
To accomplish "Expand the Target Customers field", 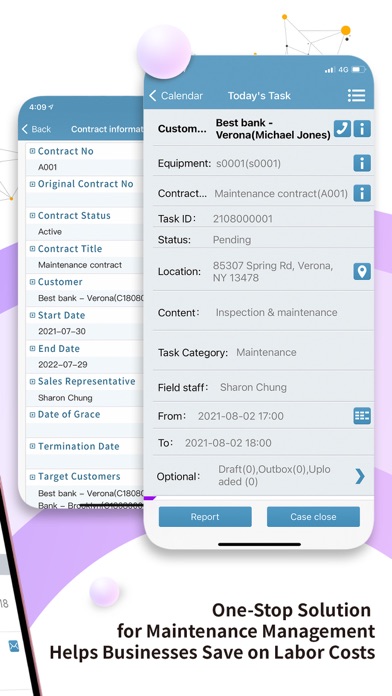I will pyautogui.click(x=32, y=477).
